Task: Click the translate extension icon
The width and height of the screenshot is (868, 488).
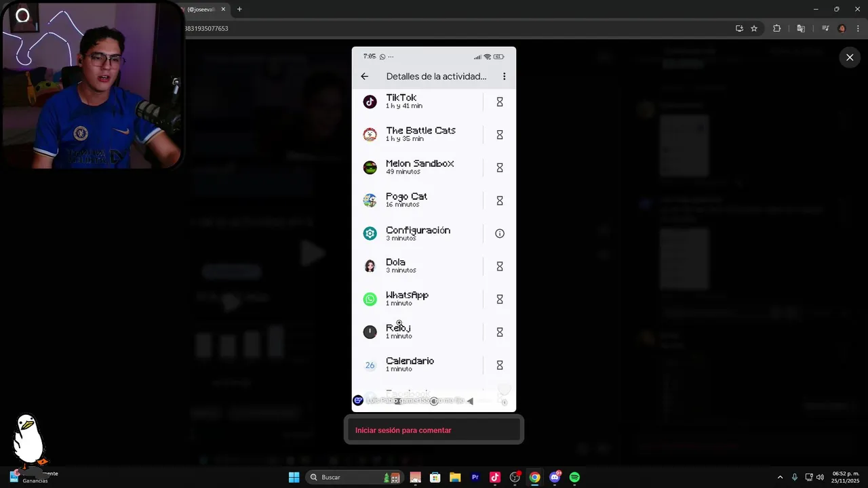Action: 801,28
